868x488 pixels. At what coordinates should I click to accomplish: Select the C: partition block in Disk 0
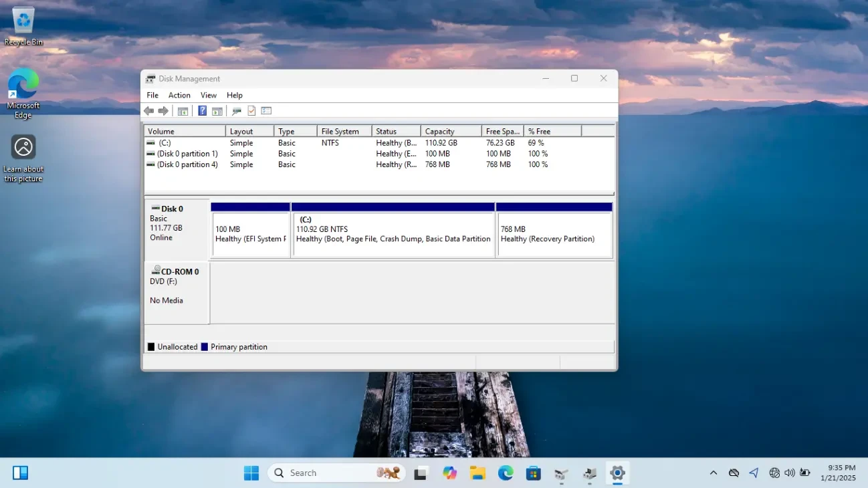tap(393, 231)
